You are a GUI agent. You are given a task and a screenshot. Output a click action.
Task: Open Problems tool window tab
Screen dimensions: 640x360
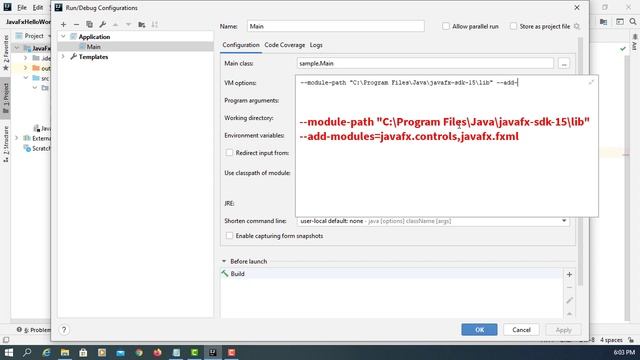pos(33,330)
